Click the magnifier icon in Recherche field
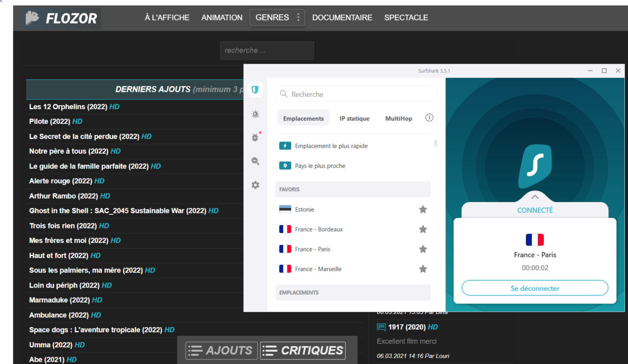 tap(284, 94)
